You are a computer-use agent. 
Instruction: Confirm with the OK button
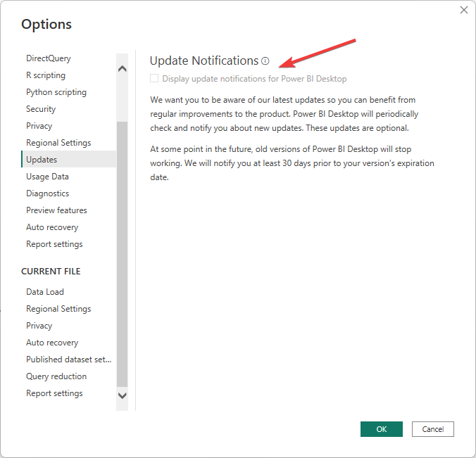pyautogui.click(x=382, y=429)
